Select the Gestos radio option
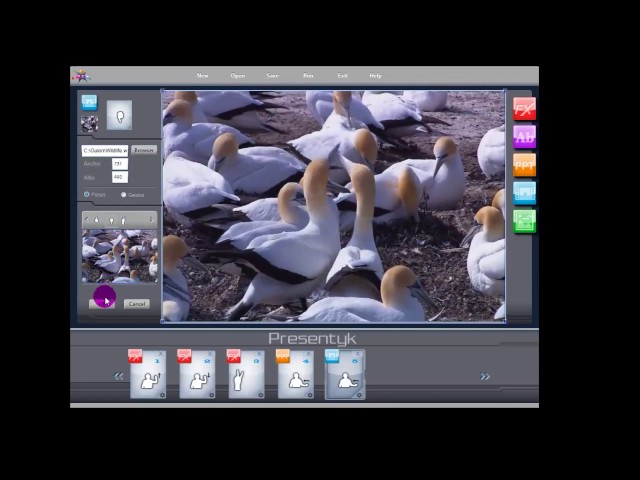640x480 pixels. pyautogui.click(x=124, y=195)
